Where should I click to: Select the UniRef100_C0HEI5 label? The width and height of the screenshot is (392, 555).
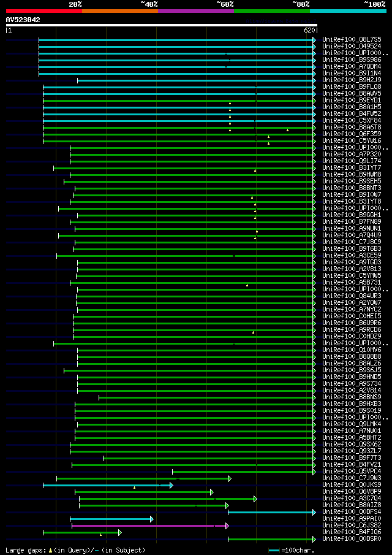(x=352, y=316)
